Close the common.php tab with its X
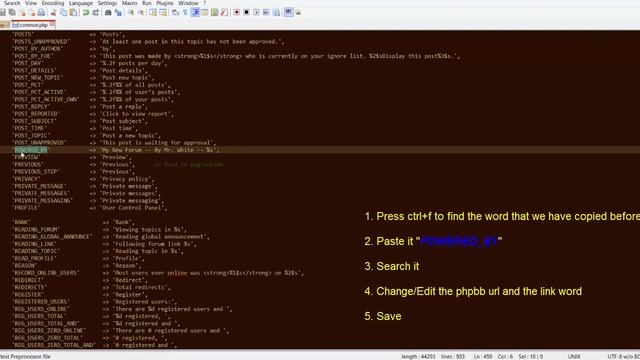 pyautogui.click(x=52, y=24)
